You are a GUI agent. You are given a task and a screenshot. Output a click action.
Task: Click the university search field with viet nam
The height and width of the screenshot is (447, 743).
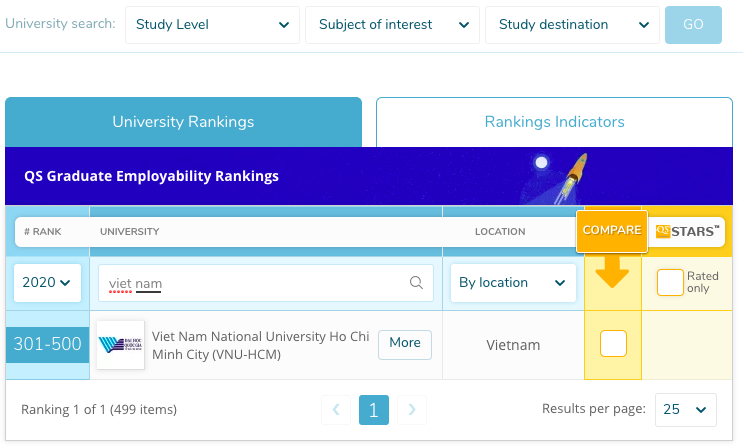coord(266,283)
